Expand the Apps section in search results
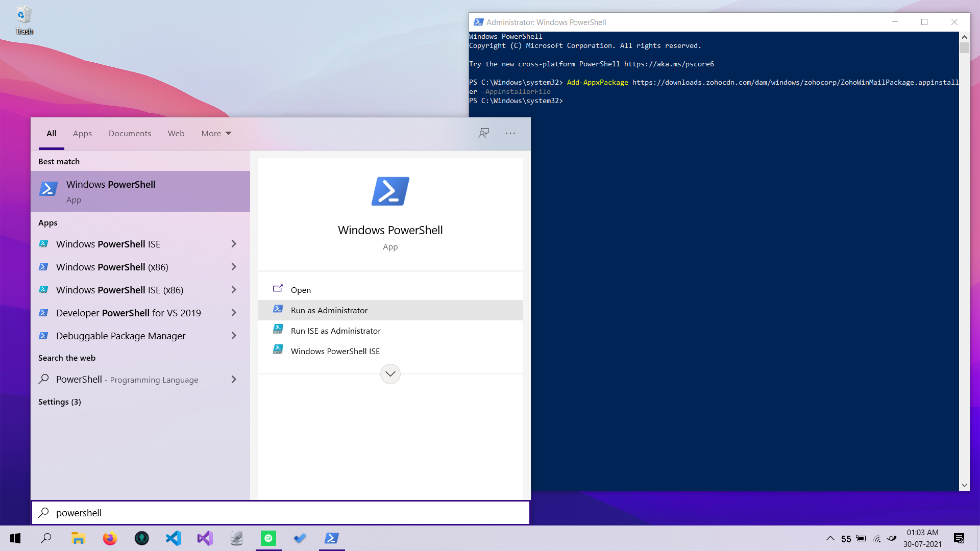Viewport: 980px width, 551px height. 47,222
